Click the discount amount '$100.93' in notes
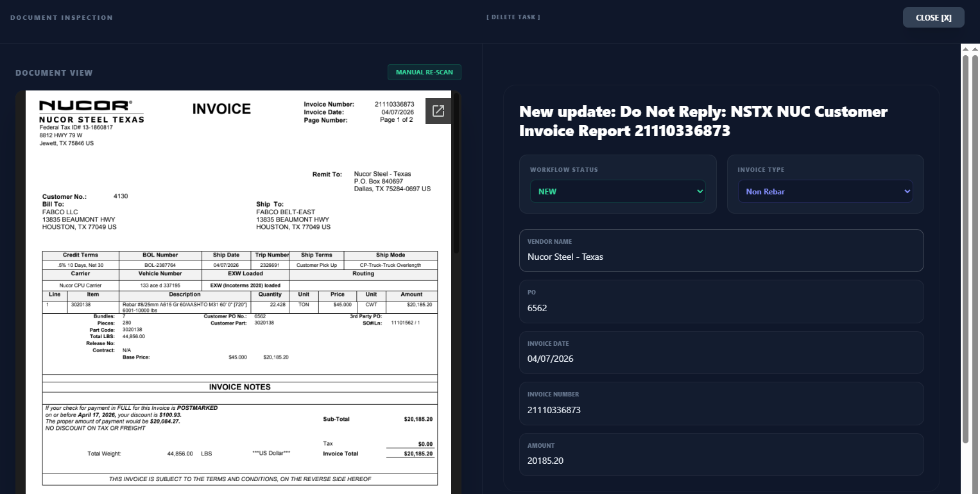Viewport: 980px width, 494px height. (x=170, y=414)
